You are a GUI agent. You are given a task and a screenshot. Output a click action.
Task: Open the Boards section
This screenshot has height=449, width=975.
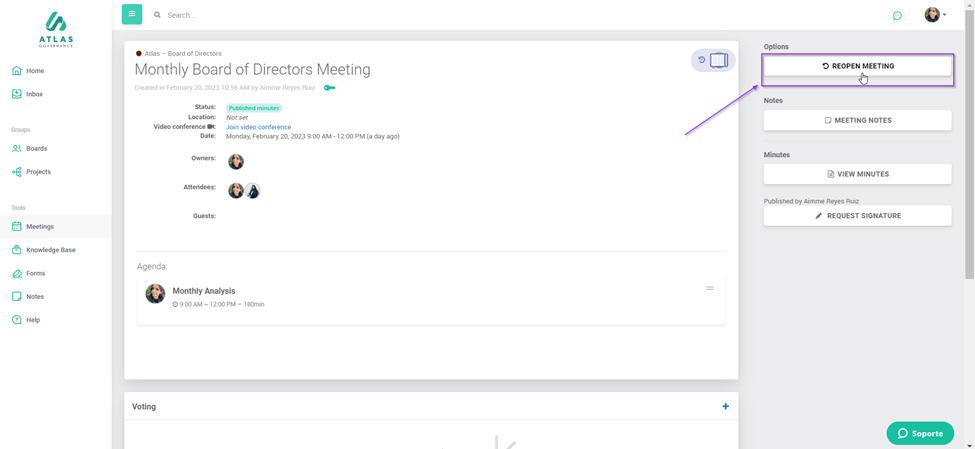[36, 148]
